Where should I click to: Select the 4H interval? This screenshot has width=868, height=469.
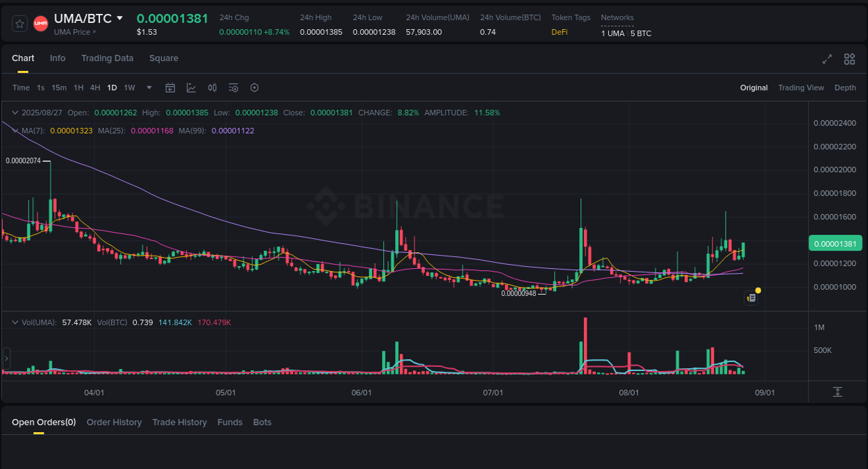[95, 88]
